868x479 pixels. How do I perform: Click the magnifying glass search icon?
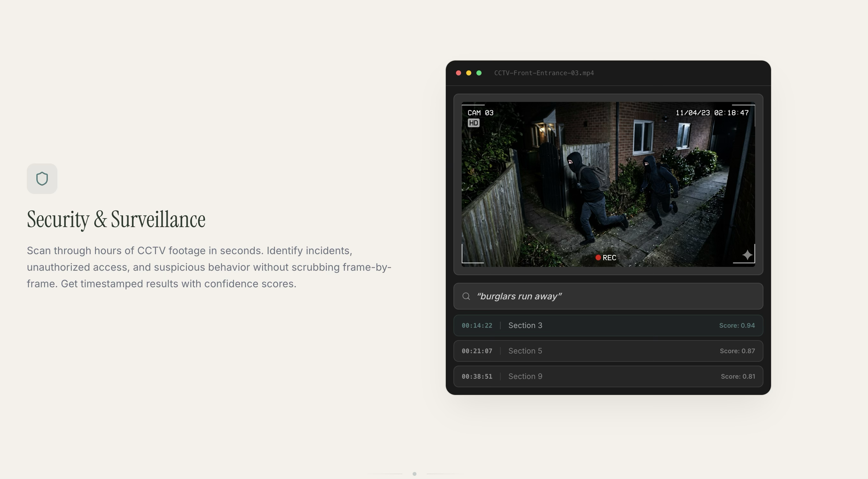click(x=466, y=296)
